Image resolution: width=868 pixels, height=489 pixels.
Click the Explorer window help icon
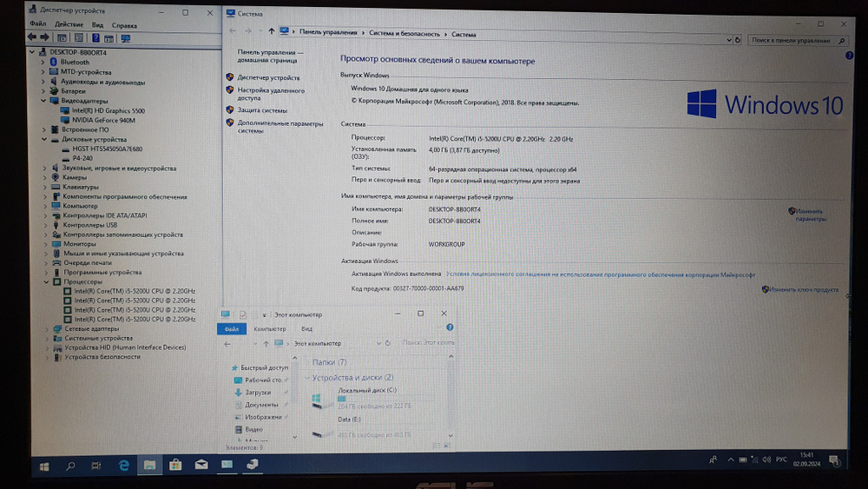[450, 327]
